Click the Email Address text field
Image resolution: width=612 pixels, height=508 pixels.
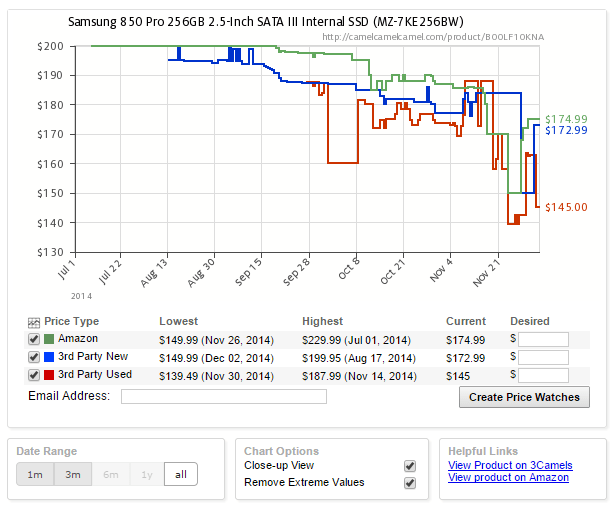point(223,397)
